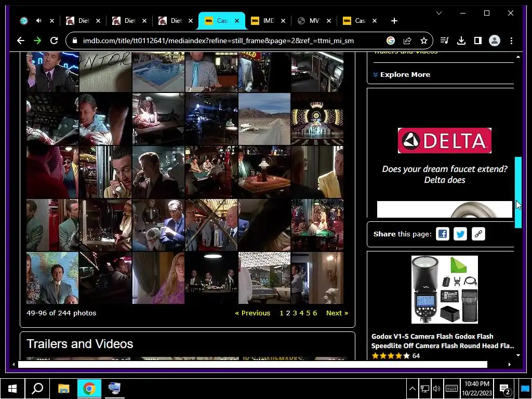532x399 pixels.
Task: Click the address bar URL
Action: point(218,41)
